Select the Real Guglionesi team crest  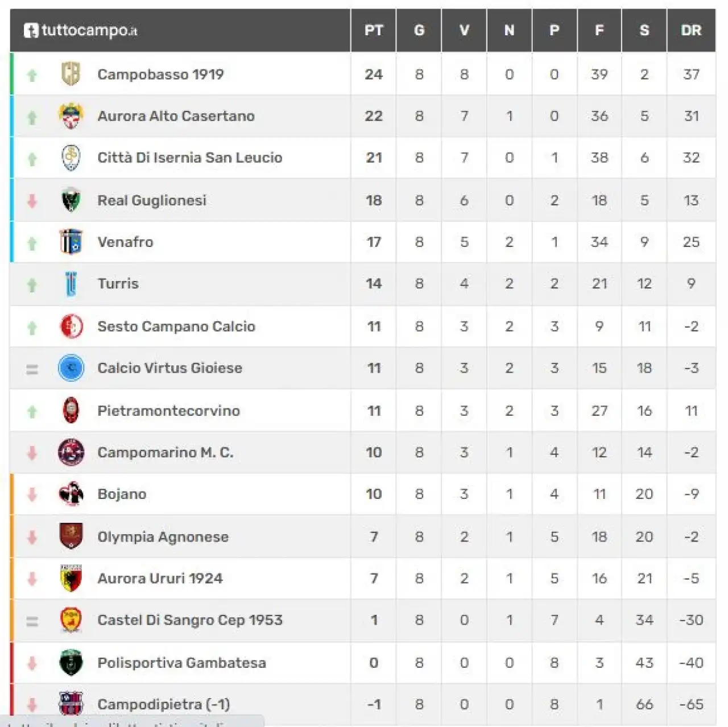point(71,200)
